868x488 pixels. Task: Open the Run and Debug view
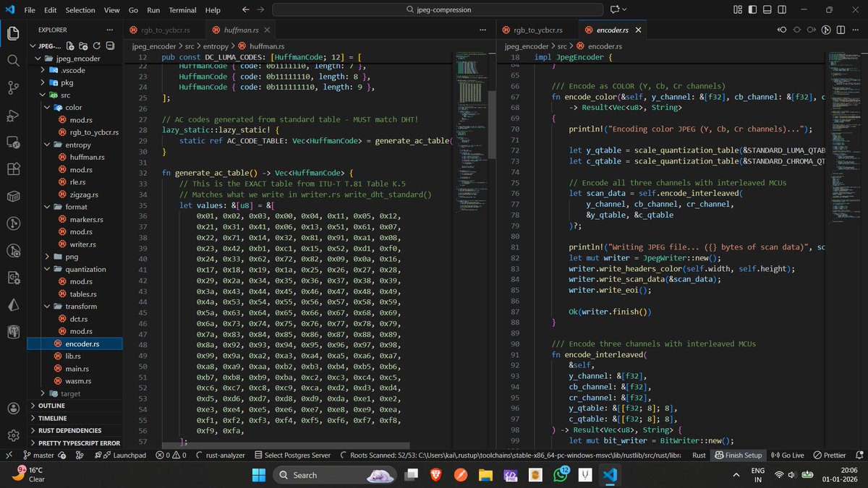click(x=13, y=116)
